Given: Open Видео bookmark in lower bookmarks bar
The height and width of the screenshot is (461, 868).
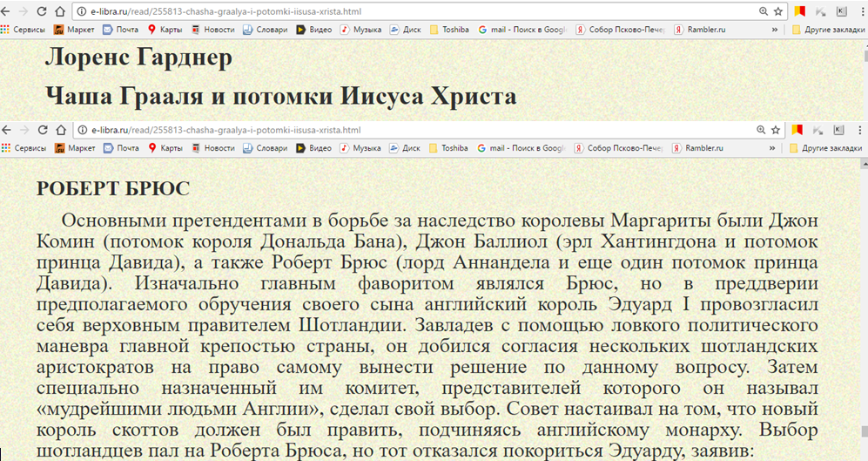Looking at the screenshot, I should [314, 148].
